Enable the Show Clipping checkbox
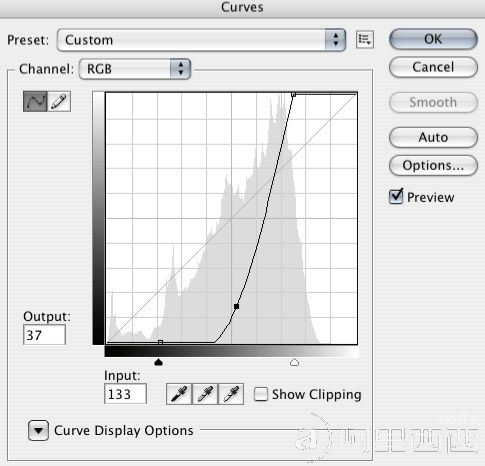The height and width of the screenshot is (466, 485). pyautogui.click(x=261, y=394)
